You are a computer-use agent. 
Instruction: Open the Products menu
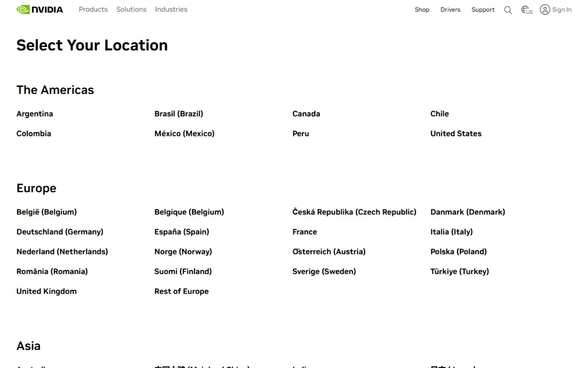(x=93, y=10)
